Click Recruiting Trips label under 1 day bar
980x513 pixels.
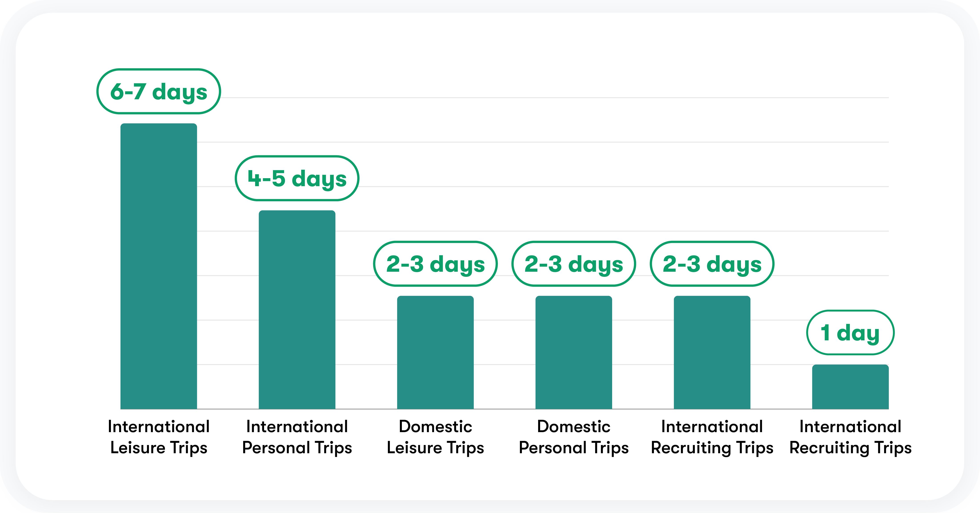850,437
